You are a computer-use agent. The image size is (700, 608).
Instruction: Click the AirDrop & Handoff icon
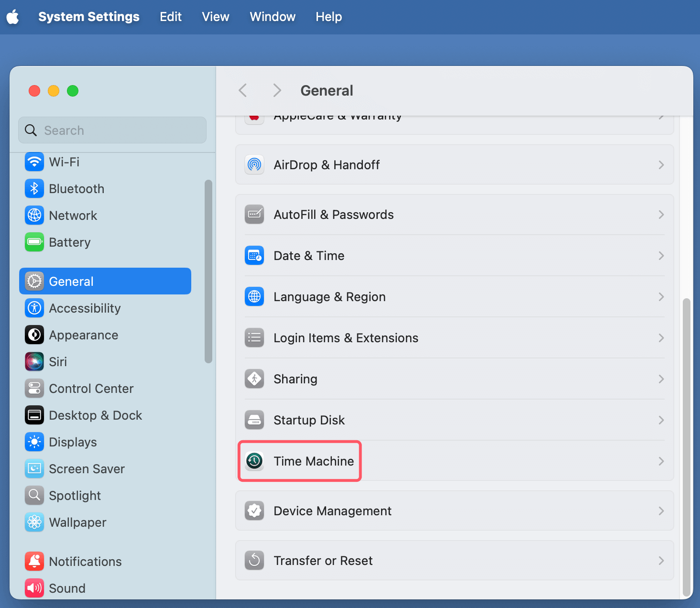pos(254,164)
